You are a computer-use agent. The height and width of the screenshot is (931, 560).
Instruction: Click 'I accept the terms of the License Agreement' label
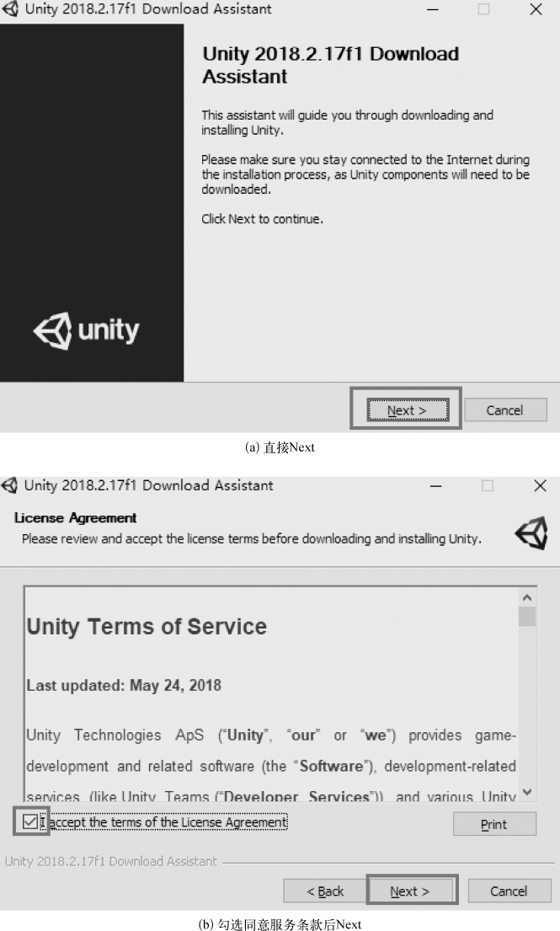(x=163, y=821)
